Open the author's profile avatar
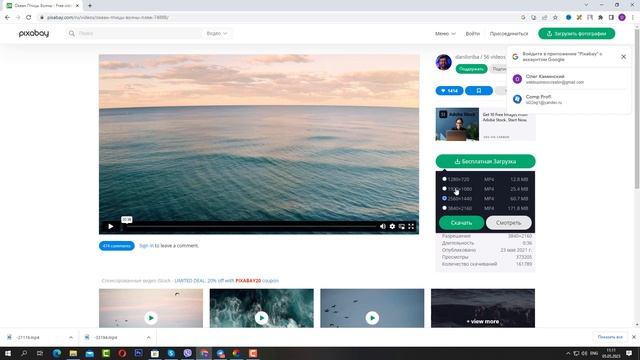Screen dimensions: 640x360 (x=444, y=62)
